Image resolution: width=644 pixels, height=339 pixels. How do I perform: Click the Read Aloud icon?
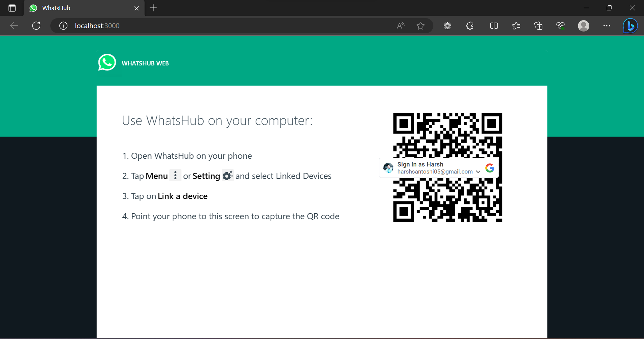tap(400, 26)
